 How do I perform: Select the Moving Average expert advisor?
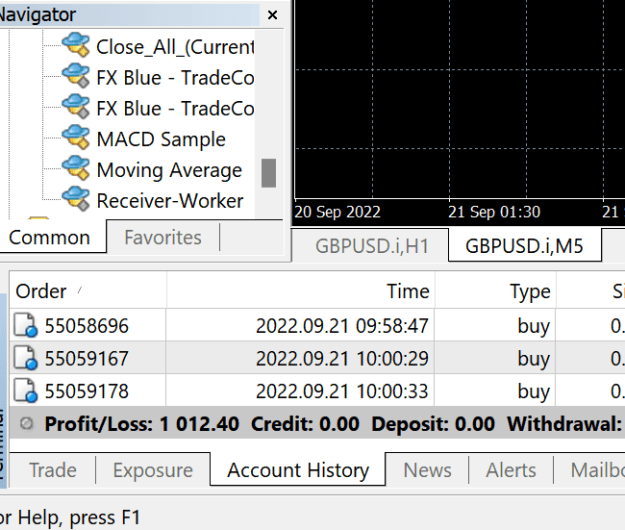(169, 170)
